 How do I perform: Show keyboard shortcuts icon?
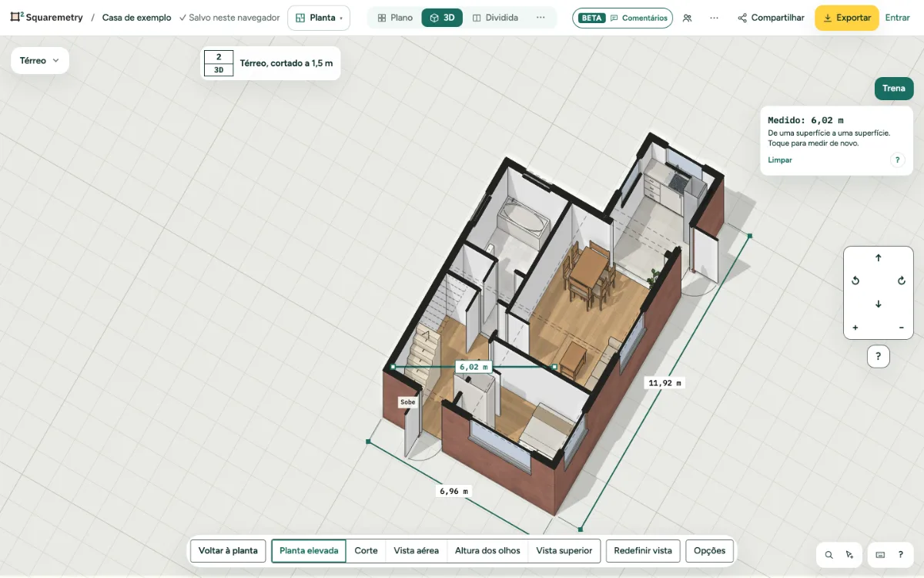880,555
